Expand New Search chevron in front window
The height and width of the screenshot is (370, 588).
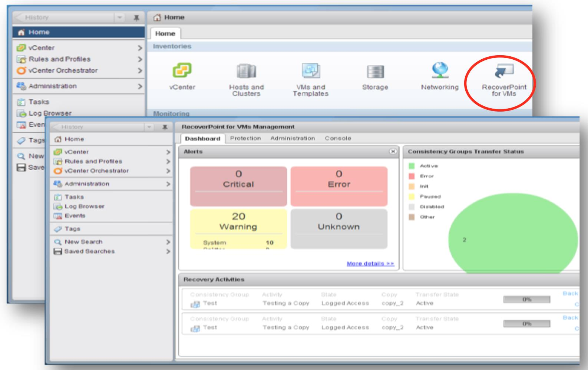click(x=168, y=242)
